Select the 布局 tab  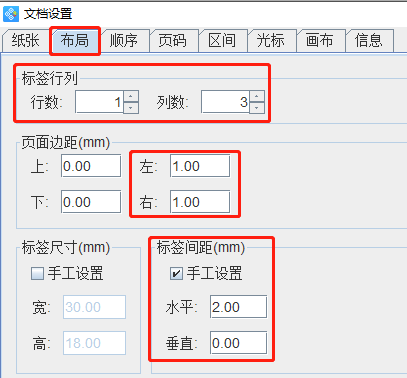click(75, 41)
